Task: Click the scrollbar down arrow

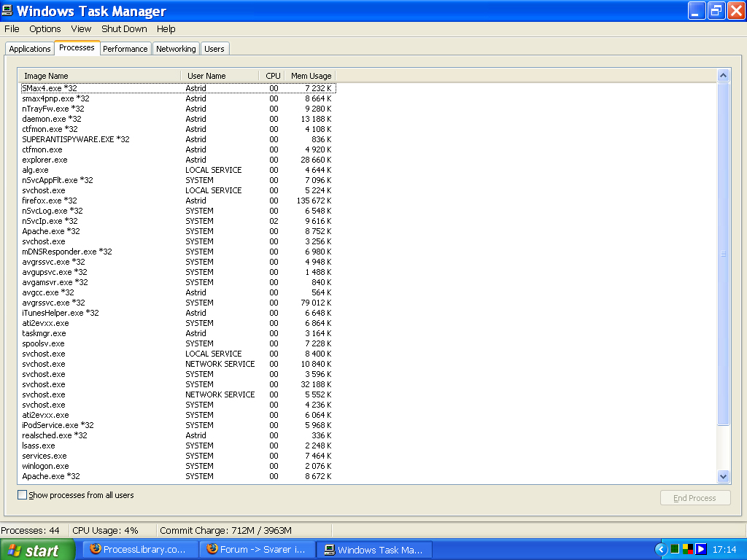Action: (x=723, y=476)
